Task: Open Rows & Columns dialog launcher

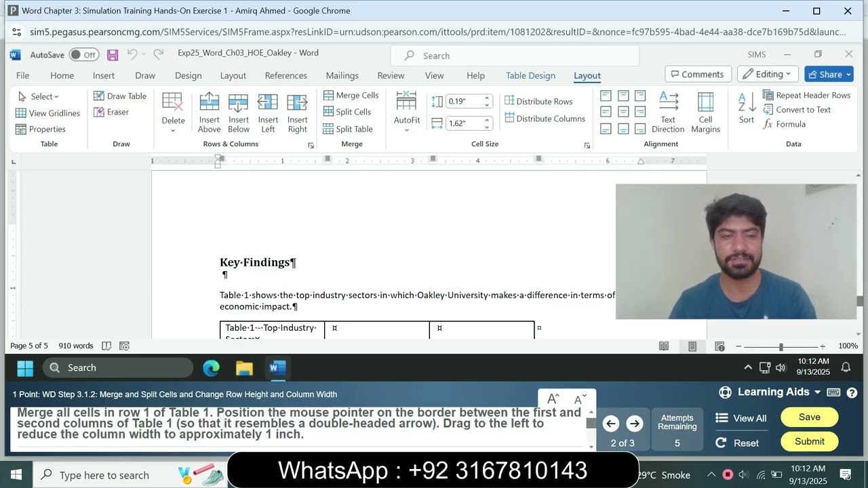Action: [x=311, y=145]
